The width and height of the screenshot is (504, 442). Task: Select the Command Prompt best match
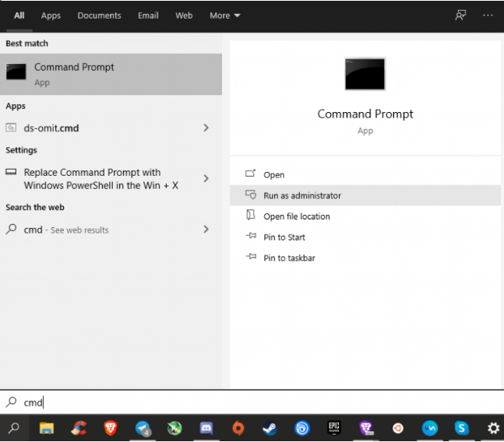tap(111, 74)
